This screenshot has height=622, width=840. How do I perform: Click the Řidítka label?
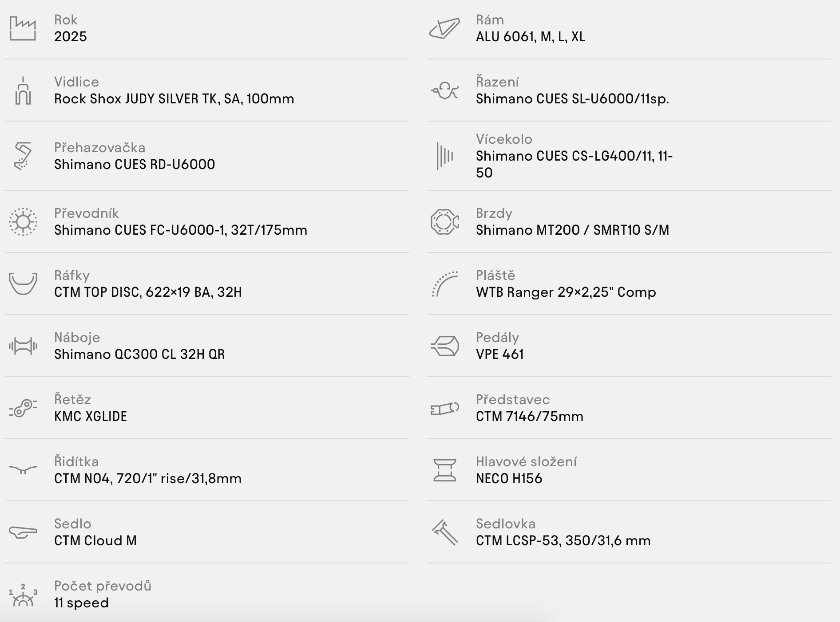point(76,461)
